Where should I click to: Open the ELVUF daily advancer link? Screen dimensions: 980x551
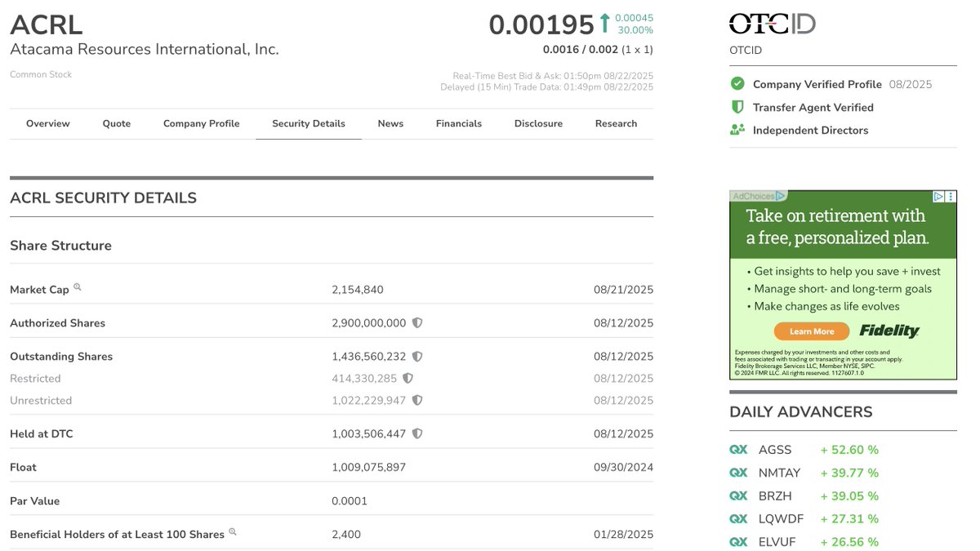(x=778, y=542)
